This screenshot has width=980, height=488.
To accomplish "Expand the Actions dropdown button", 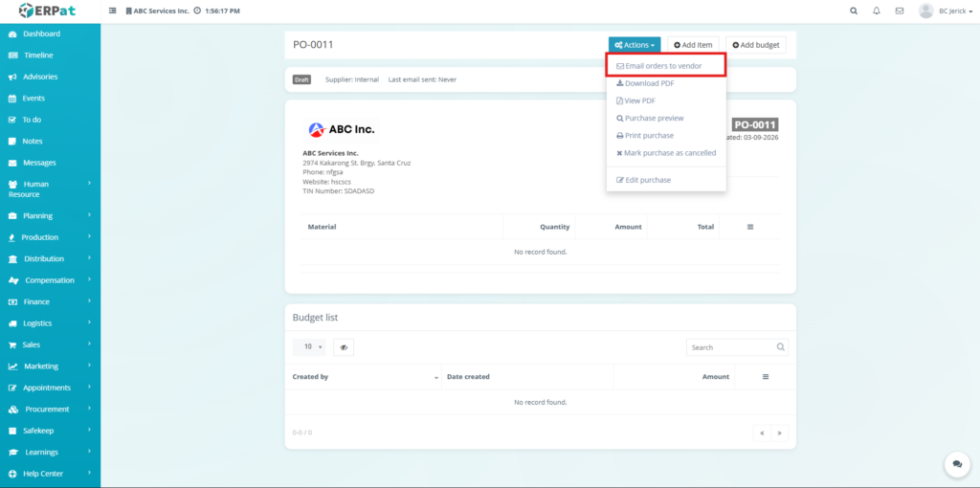I will tap(635, 45).
